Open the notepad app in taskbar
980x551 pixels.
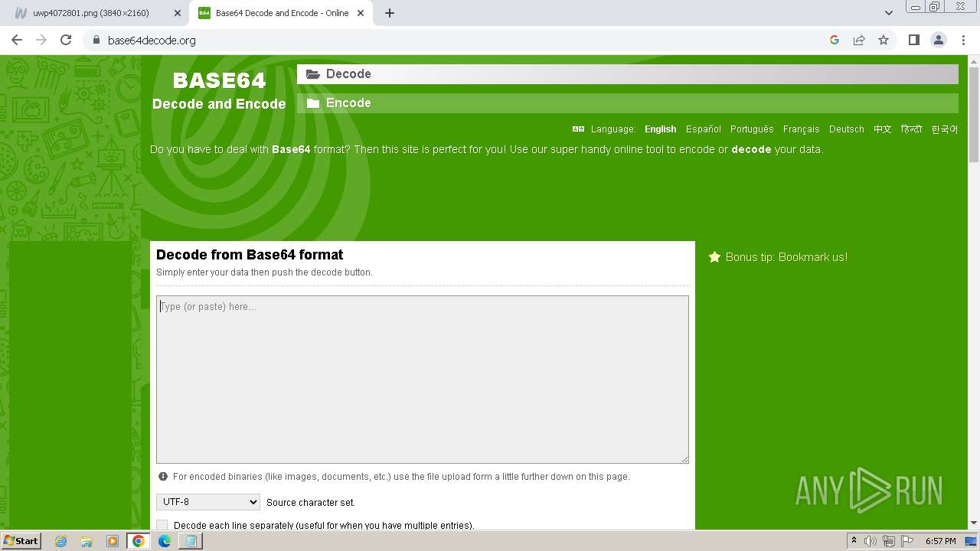(x=191, y=541)
